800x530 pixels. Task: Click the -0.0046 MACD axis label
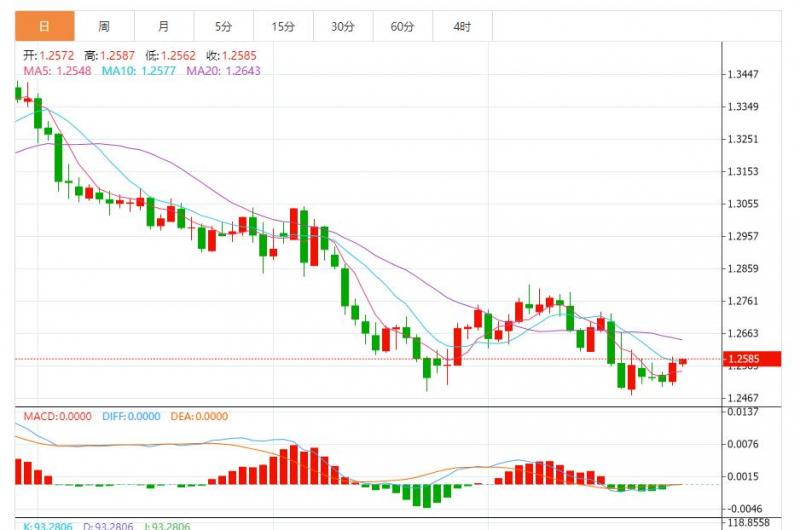coord(743,509)
